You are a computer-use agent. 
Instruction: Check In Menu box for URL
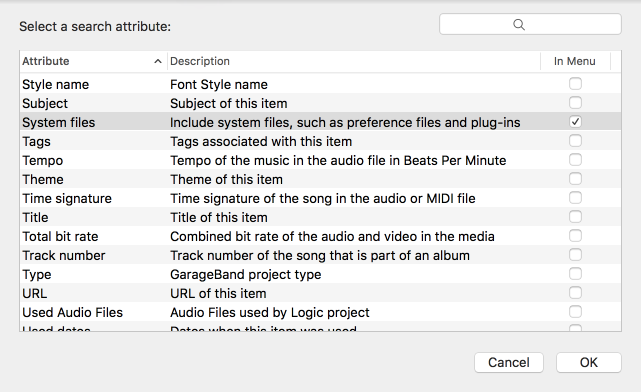click(575, 293)
